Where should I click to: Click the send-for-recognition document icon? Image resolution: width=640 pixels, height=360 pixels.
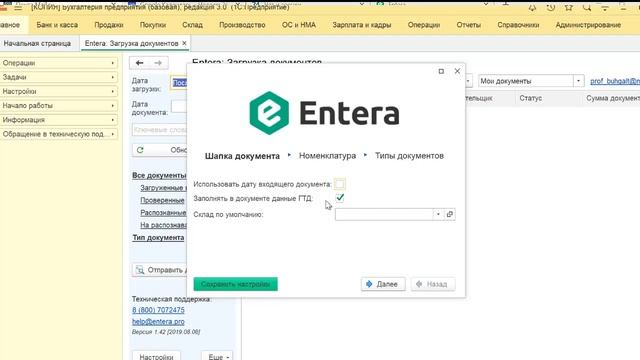pos(140,270)
